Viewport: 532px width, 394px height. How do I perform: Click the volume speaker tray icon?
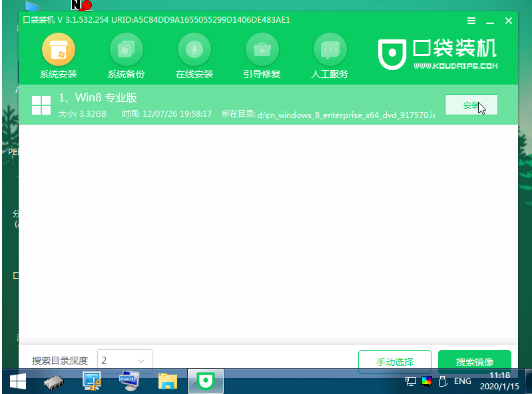443,381
